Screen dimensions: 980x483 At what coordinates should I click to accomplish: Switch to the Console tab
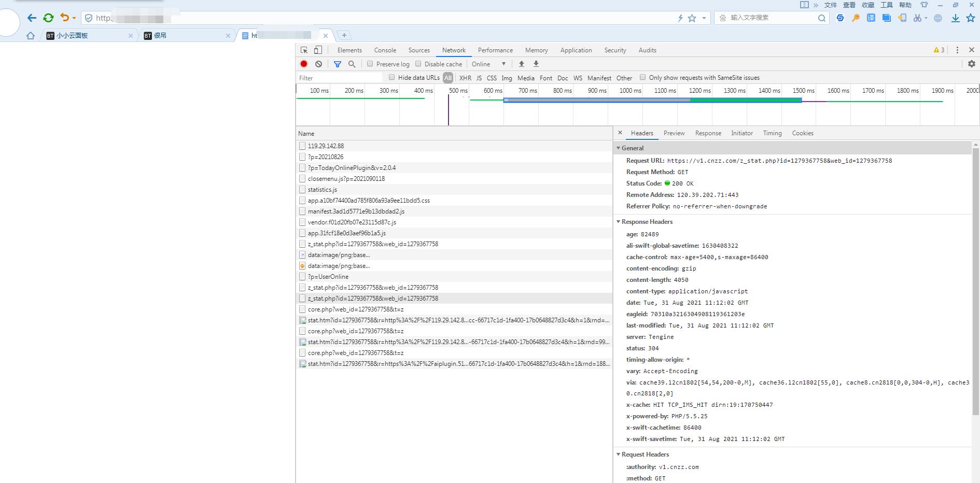click(385, 50)
